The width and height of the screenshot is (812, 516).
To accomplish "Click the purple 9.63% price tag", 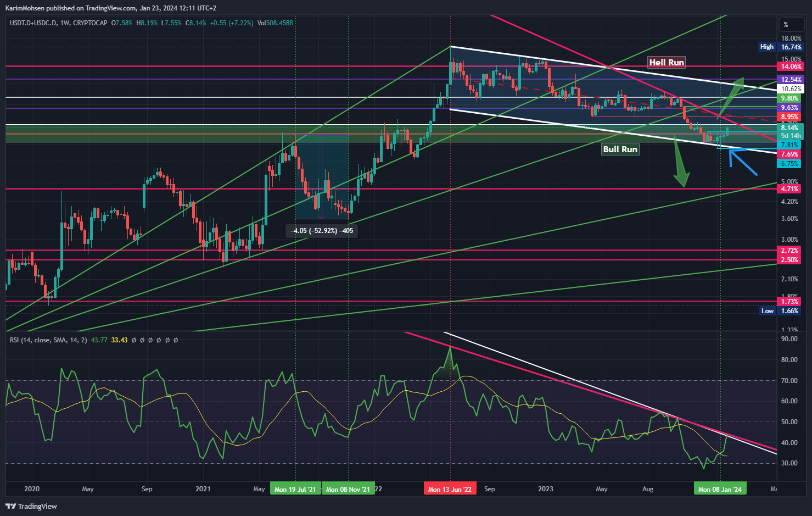I will point(789,108).
